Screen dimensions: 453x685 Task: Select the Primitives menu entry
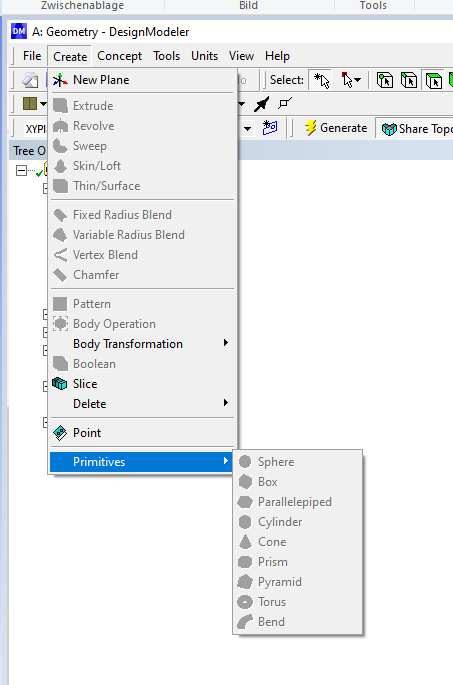click(142, 462)
